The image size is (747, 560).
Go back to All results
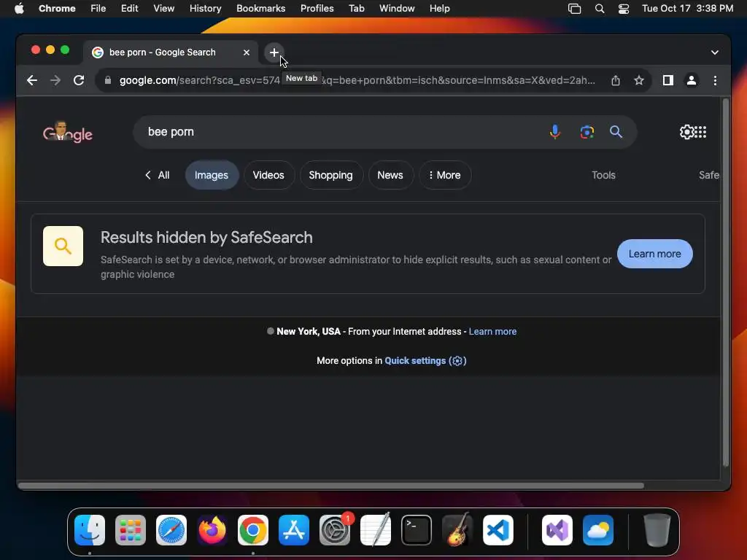pyautogui.click(x=158, y=175)
